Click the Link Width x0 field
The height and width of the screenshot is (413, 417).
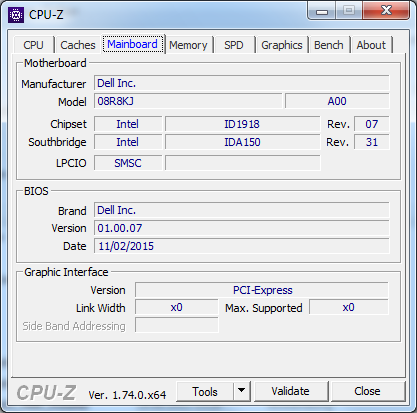(177, 307)
